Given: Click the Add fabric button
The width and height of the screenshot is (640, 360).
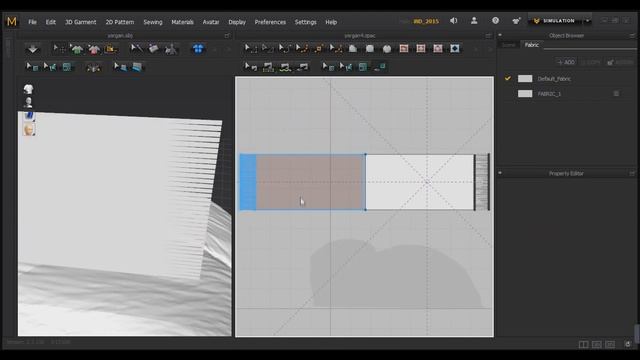Looking at the screenshot, I should point(566,62).
